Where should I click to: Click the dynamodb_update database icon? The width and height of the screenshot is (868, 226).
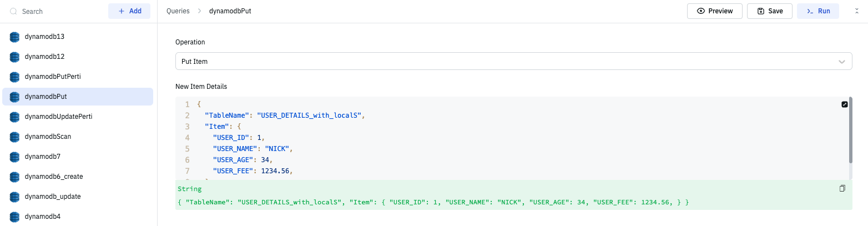(15, 197)
